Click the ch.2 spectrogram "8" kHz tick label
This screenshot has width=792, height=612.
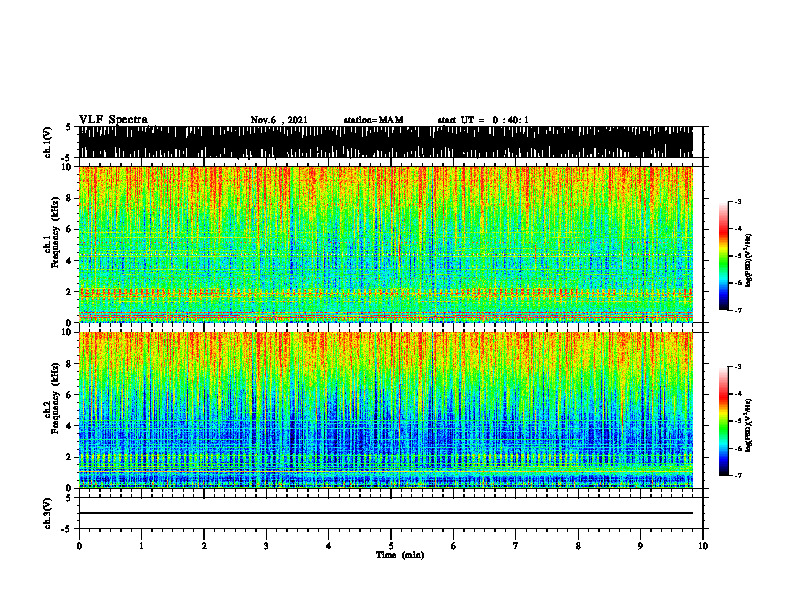tap(70, 364)
